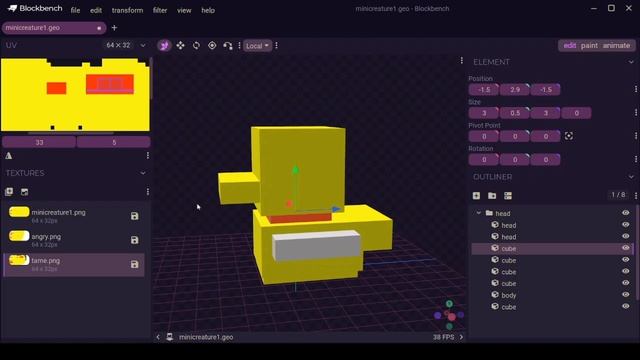Screen dimensions: 640x360
Task: Go to next tab with right arrow
Action: [x=462, y=337]
